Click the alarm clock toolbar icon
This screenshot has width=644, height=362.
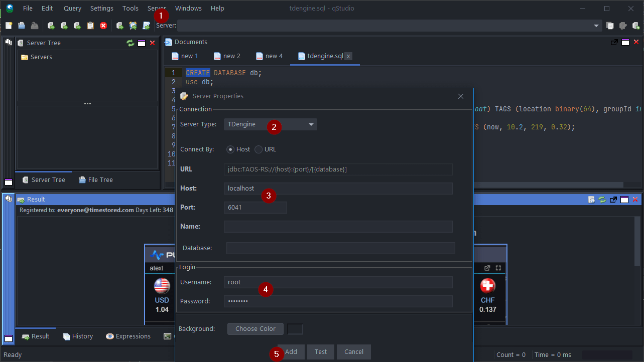[133, 26]
